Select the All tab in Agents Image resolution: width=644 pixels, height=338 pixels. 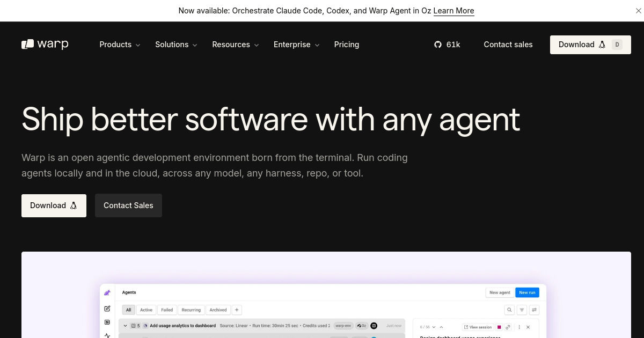[128, 310]
